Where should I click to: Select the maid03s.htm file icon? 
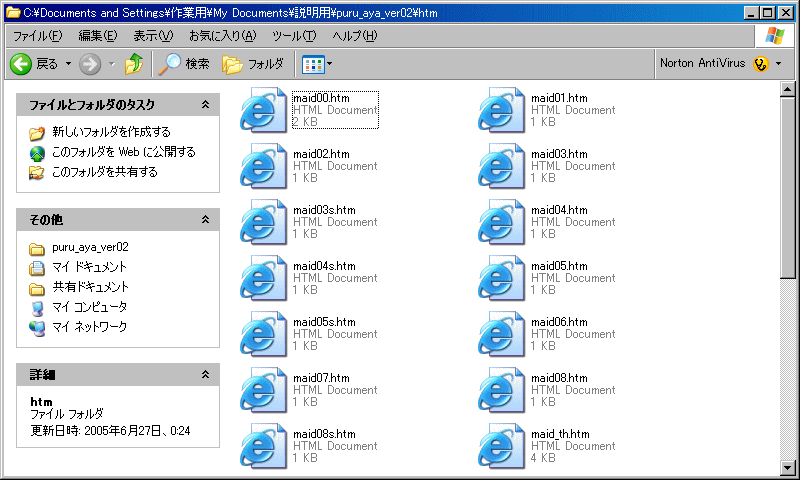tap(264, 222)
